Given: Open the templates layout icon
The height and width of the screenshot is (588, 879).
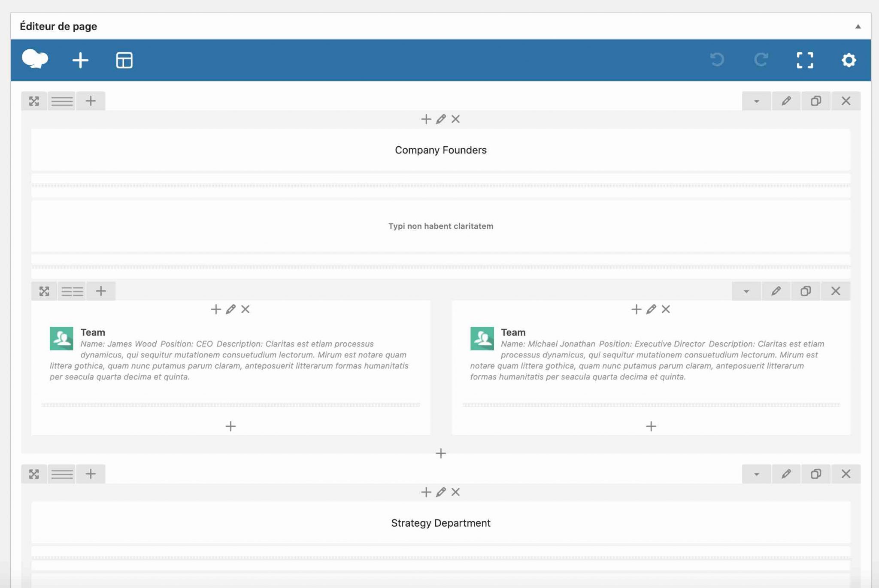Looking at the screenshot, I should (x=124, y=60).
